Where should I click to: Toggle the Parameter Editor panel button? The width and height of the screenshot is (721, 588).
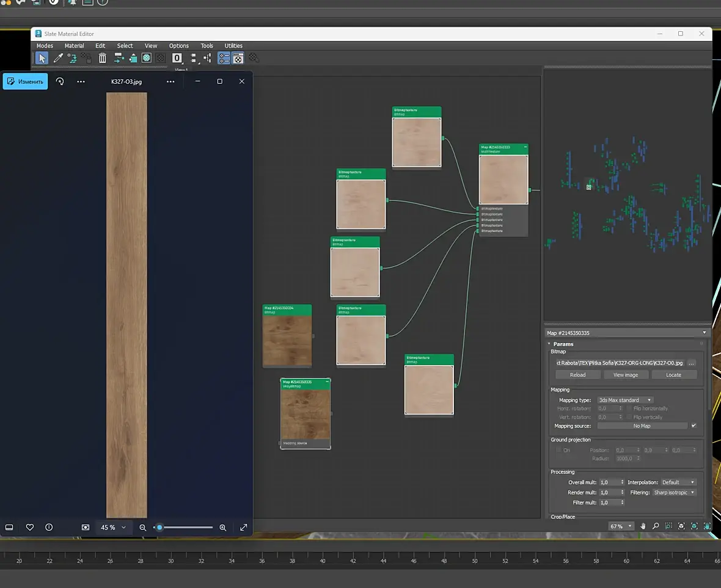pyautogui.click(x=238, y=58)
